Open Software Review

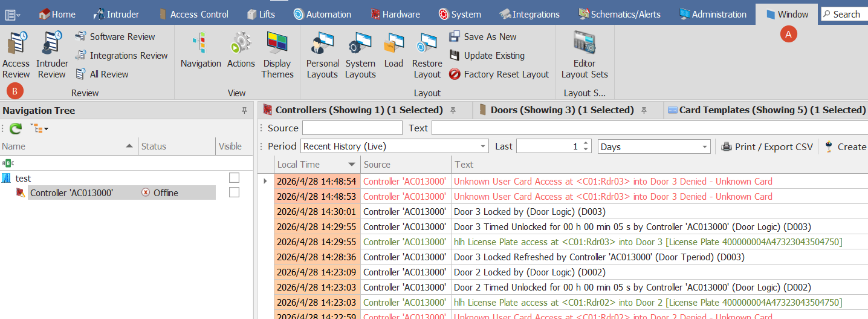(115, 37)
